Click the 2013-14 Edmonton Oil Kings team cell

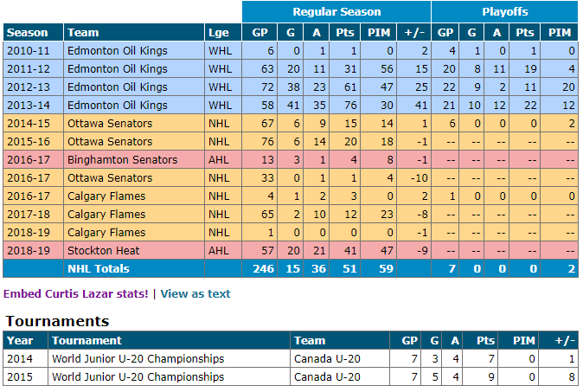(134, 106)
